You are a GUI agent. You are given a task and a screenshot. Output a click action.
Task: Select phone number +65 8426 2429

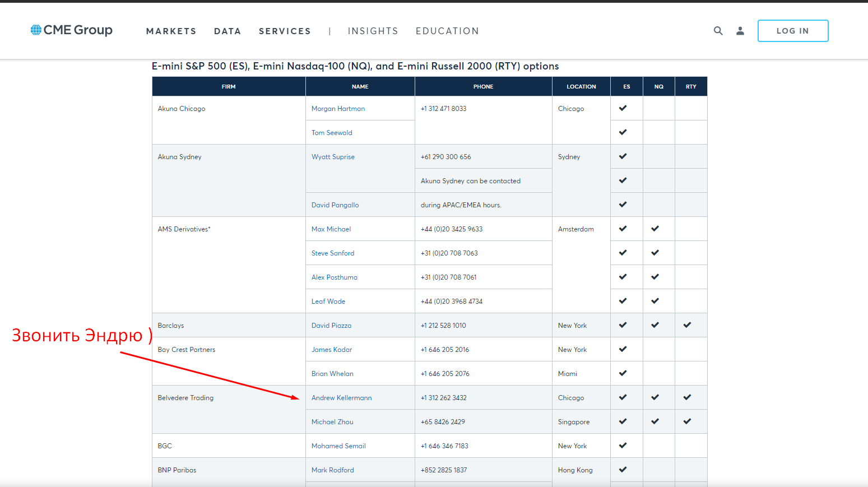443,422
